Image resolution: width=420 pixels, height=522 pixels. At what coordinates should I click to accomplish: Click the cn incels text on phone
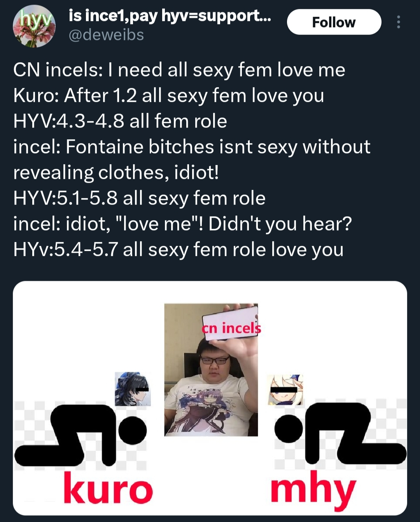pyautogui.click(x=231, y=328)
